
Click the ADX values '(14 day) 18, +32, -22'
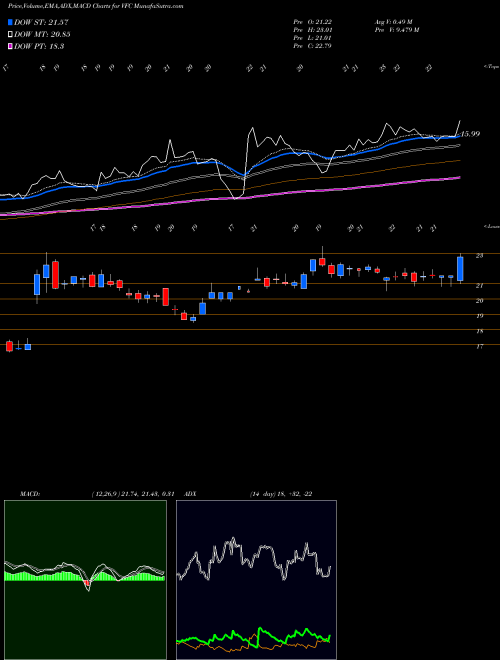280,494
